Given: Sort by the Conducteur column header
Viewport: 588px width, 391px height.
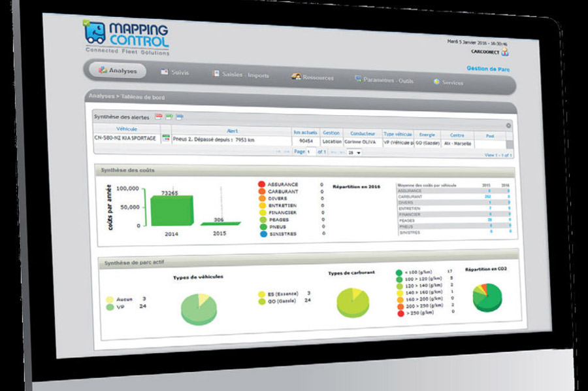Looking at the screenshot, I should coord(362,133).
